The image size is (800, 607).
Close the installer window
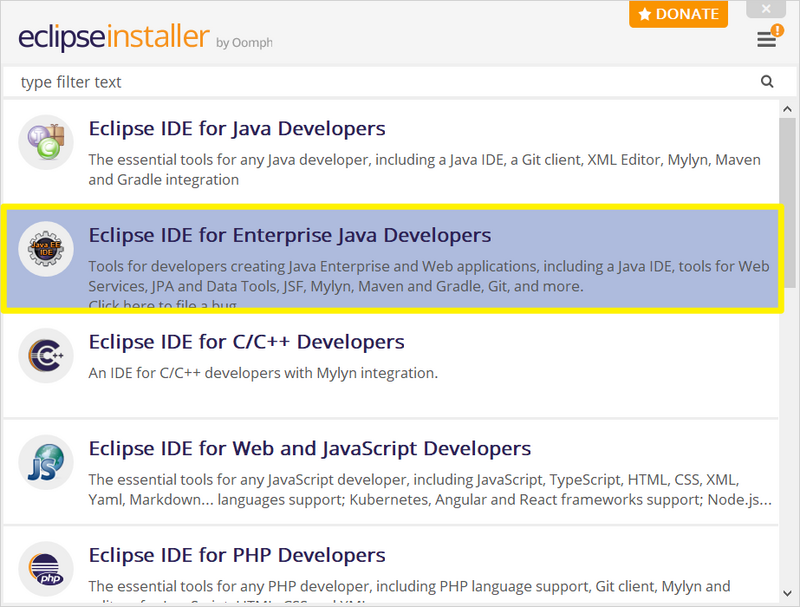pos(765,9)
